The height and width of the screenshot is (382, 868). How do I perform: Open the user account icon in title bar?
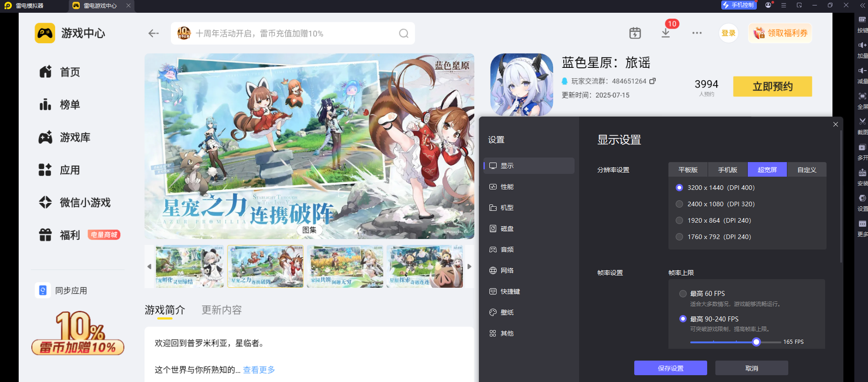pos(769,5)
